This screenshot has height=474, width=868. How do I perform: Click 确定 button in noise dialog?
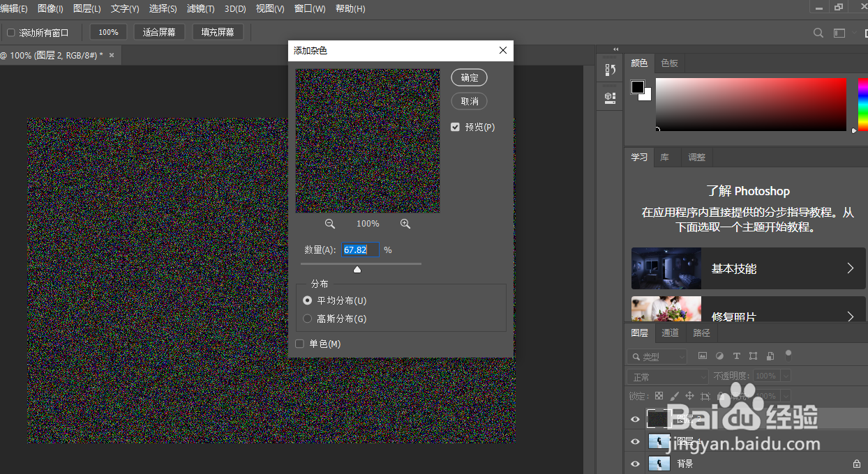470,77
